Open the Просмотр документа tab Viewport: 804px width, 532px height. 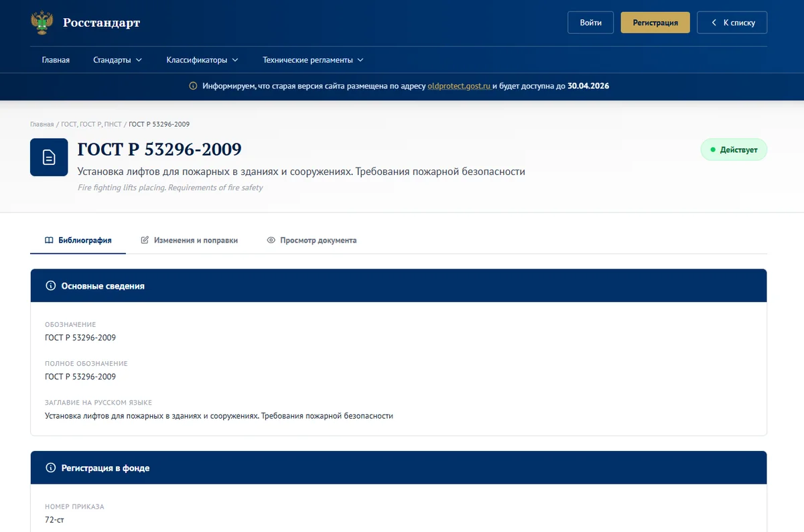tap(312, 240)
